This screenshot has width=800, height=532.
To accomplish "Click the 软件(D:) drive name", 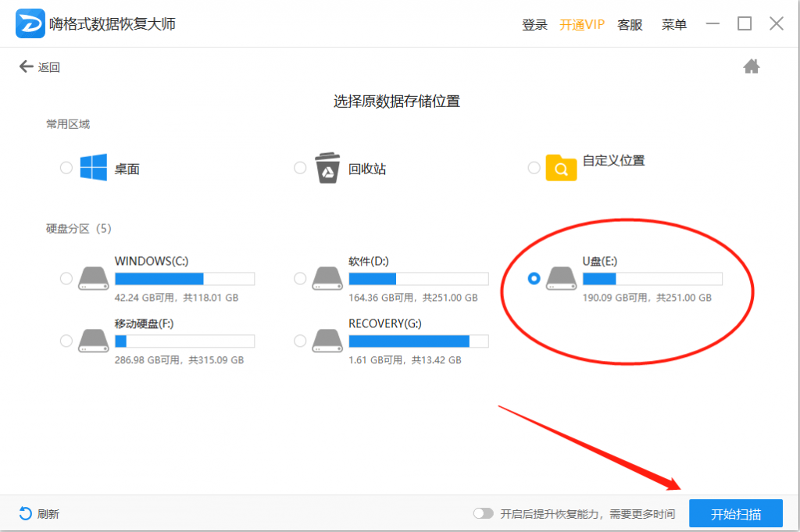I will [369, 261].
